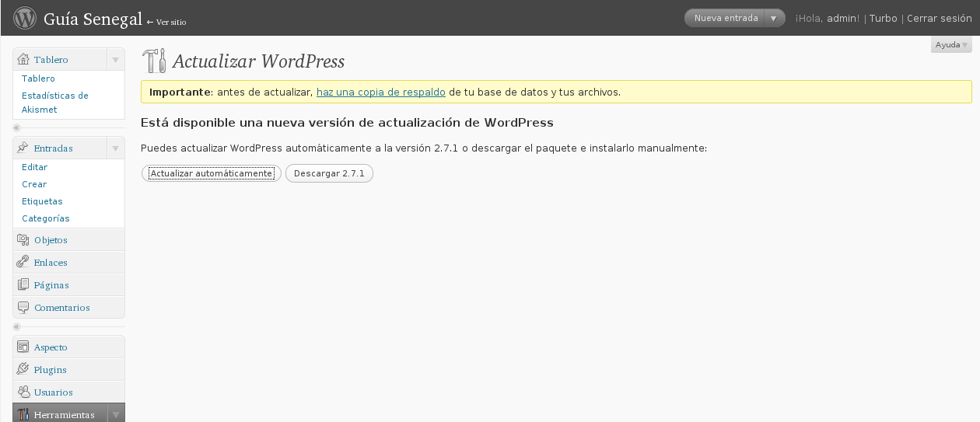Collapse sidebar using separator arrow below Akismet
This screenshot has width=980, height=422.
16,127
